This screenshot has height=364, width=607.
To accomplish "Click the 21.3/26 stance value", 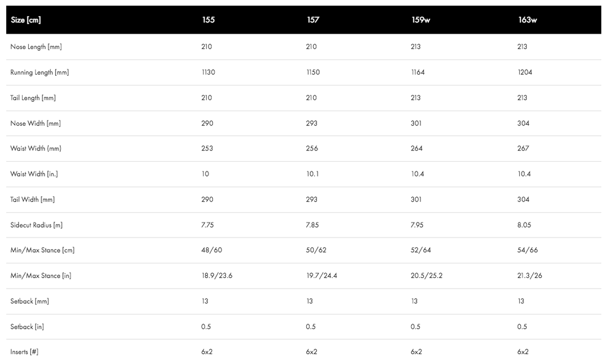I will (x=529, y=276).
